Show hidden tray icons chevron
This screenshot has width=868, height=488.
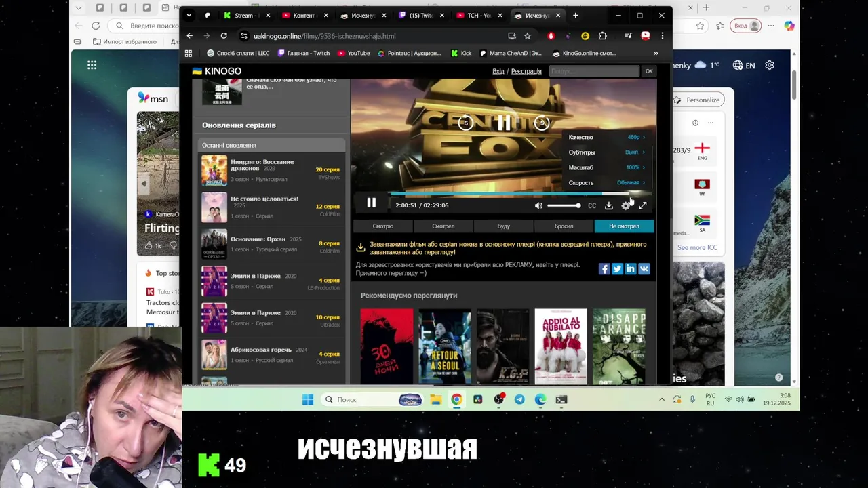[662, 400]
